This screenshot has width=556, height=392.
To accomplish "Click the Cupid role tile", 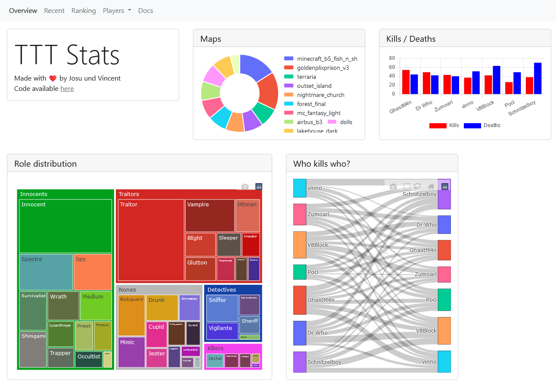I will tap(156, 334).
